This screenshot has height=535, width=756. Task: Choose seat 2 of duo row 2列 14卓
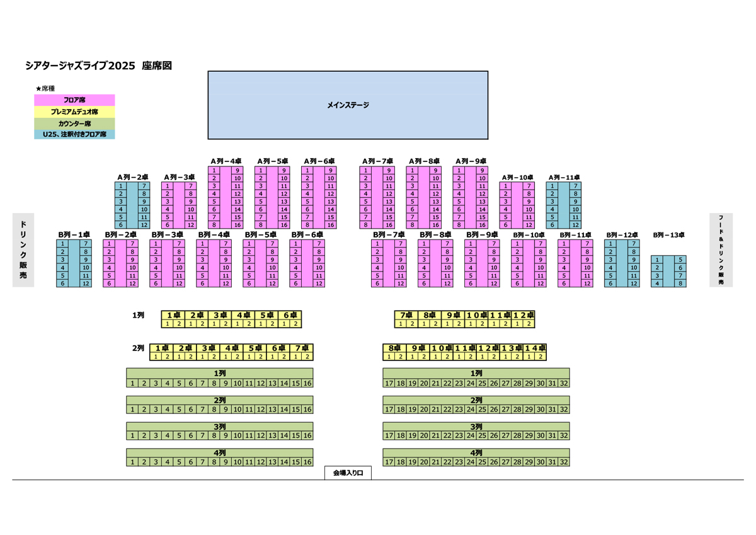coord(541,357)
